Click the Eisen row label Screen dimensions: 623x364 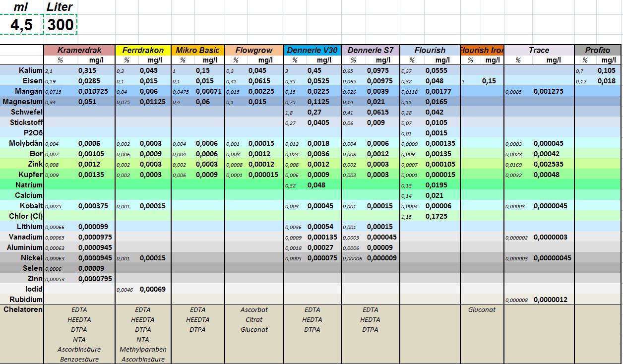point(33,81)
